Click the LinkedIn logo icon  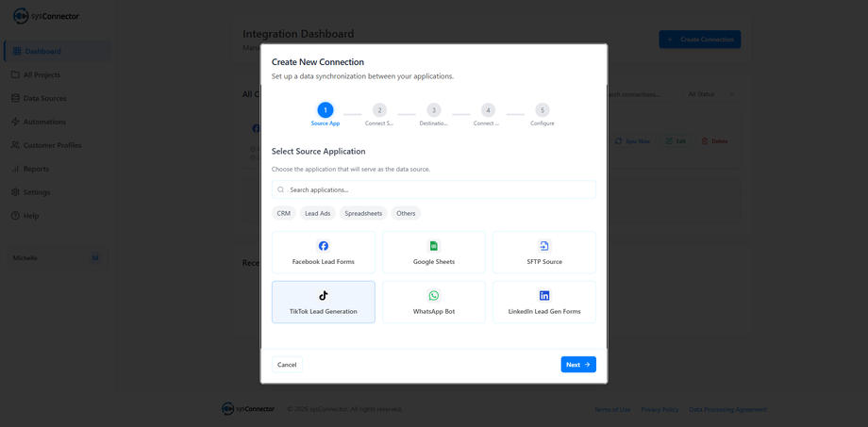(544, 296)
